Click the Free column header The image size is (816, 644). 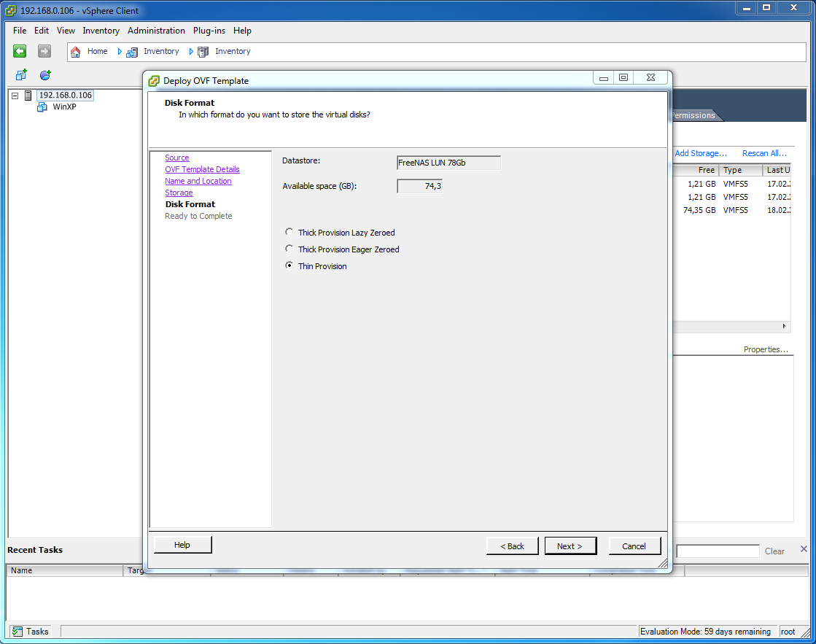click(696, 170)
